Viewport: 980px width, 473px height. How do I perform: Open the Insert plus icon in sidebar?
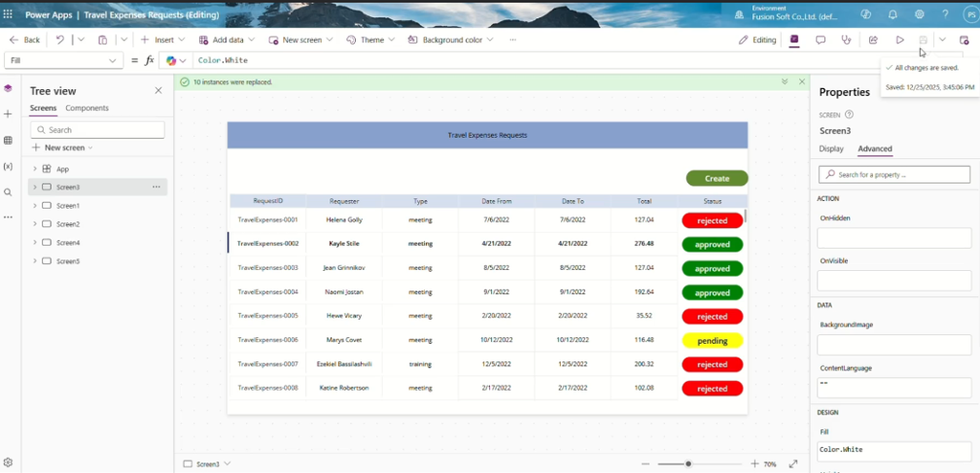pos(8,114)
